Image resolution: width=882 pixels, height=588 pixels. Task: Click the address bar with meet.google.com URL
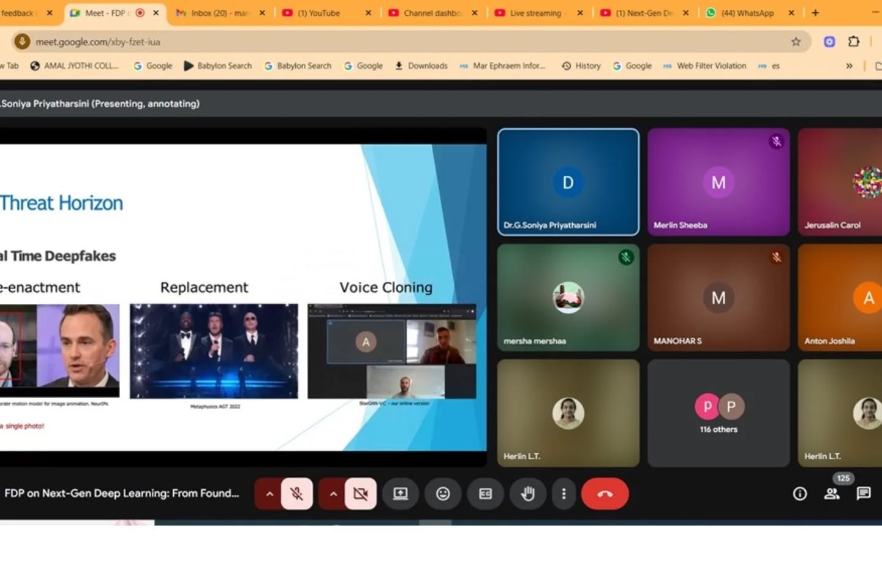(x=410, y=42)
